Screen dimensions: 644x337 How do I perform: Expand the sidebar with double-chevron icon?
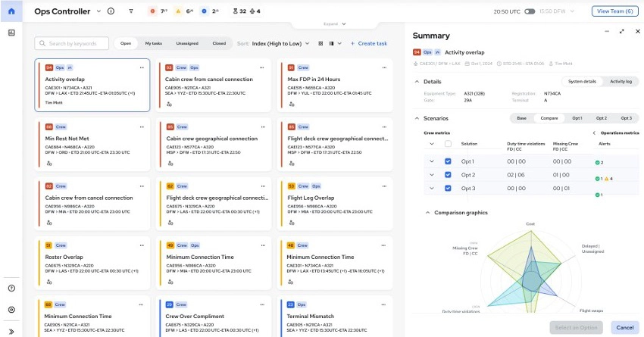click(x=11, y=331)
